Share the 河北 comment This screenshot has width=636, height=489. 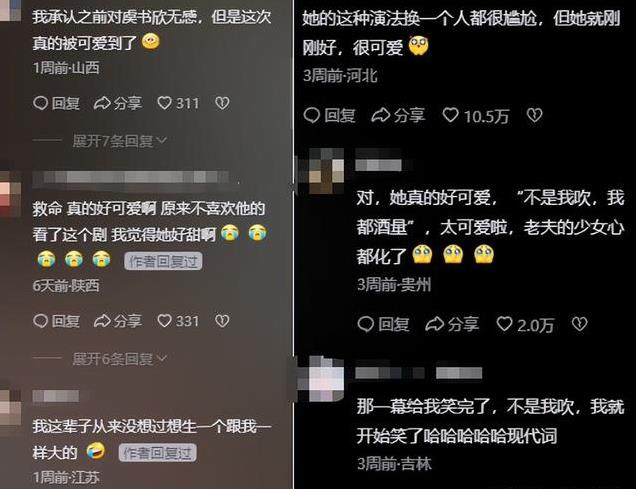(x=398, y=116)
